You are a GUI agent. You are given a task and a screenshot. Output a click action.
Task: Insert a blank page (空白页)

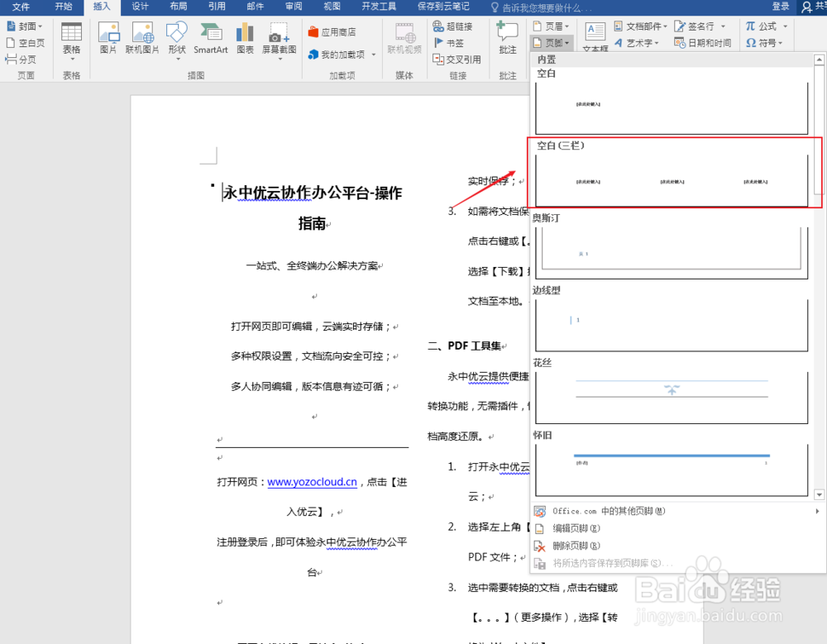tap(26, 43)
